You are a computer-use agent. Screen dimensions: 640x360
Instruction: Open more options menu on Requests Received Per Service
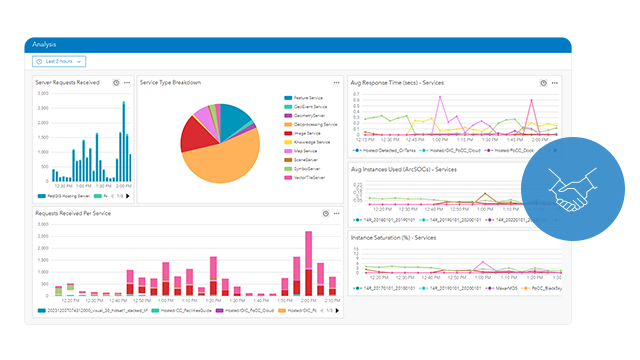(x=336, y=213)
